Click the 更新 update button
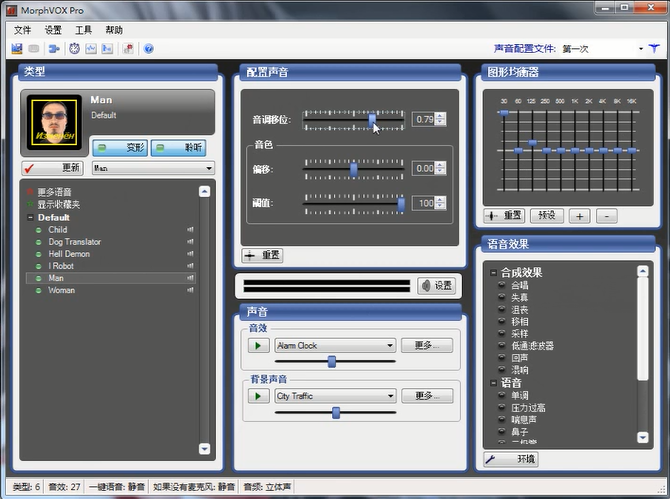 52,168
